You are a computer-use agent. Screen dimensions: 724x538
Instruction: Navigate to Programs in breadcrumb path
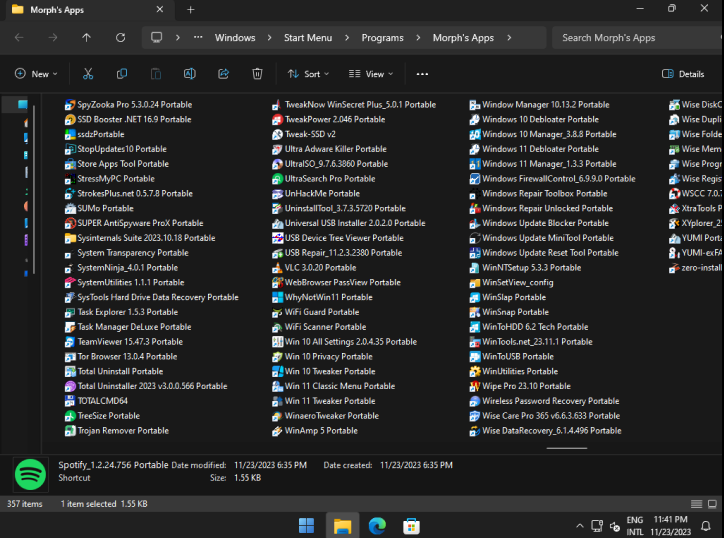[x=382, y=38]
